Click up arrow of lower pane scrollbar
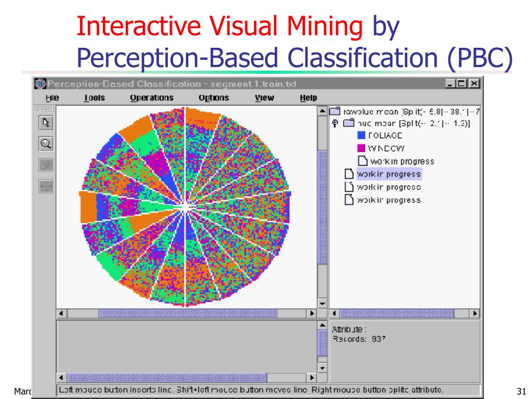This screenshot has width=532, height=399. pos(322,325)
